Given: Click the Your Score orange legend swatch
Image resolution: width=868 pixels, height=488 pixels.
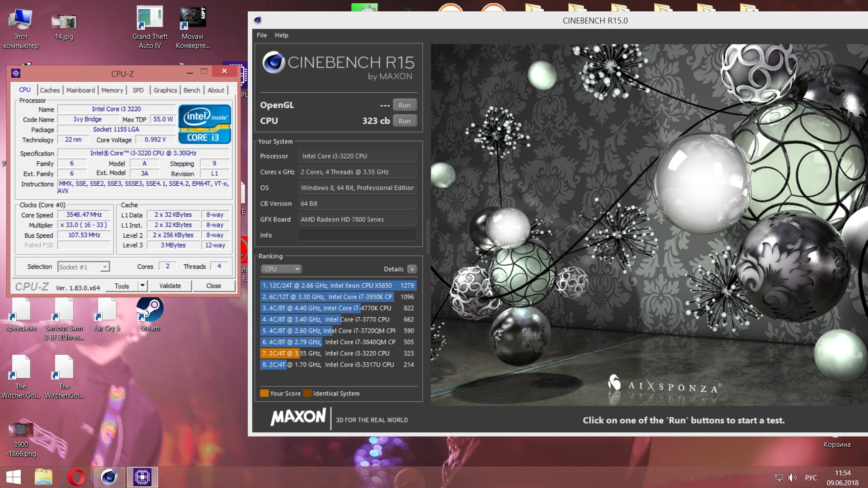Looking at the screenshot, I should (x=264, y=393).
